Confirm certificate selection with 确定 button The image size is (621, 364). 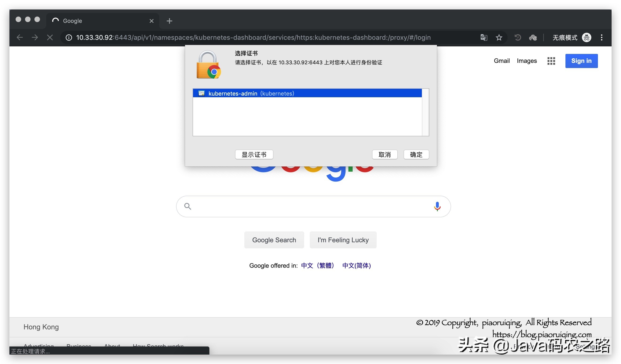tap(416, 154)
